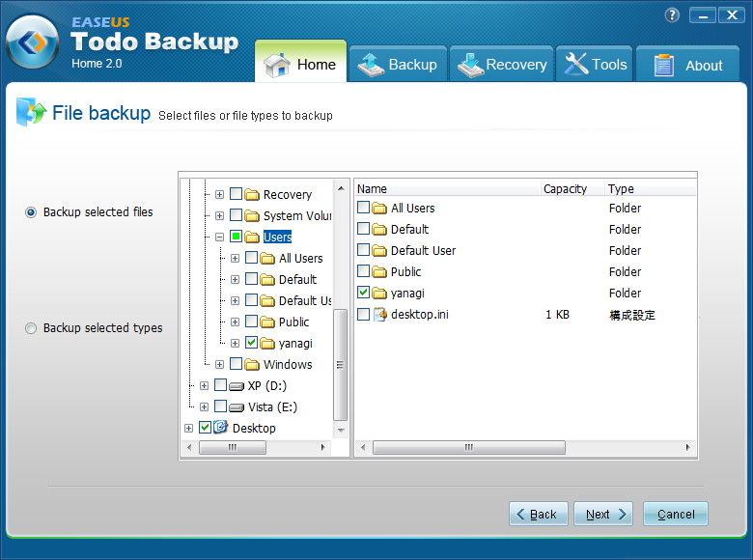The image size is (753, 560).
Task: Click the Default Us folder icon in tree
Action: pos(267,300)
